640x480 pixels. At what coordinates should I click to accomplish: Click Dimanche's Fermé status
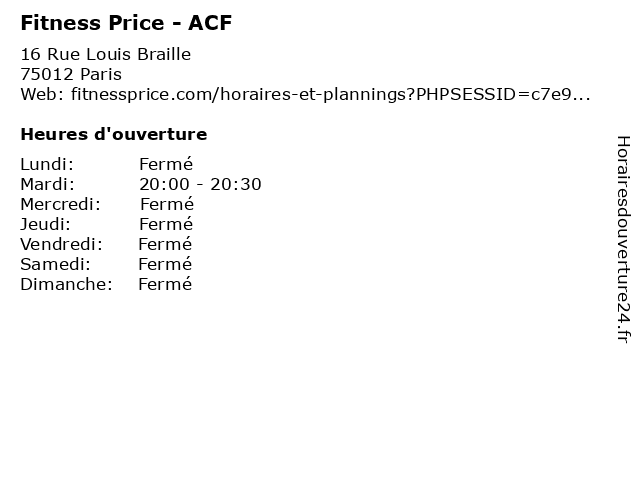click(x=165, y=284)
